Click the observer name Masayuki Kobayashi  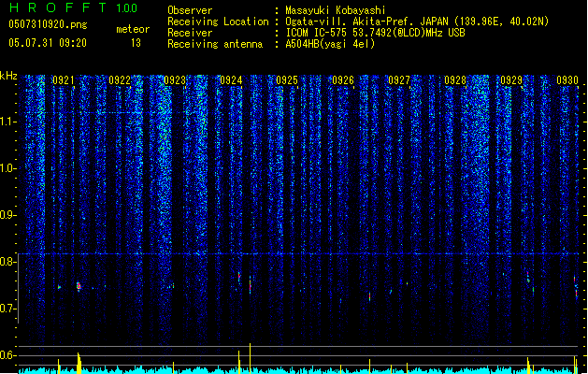point(336,10)
